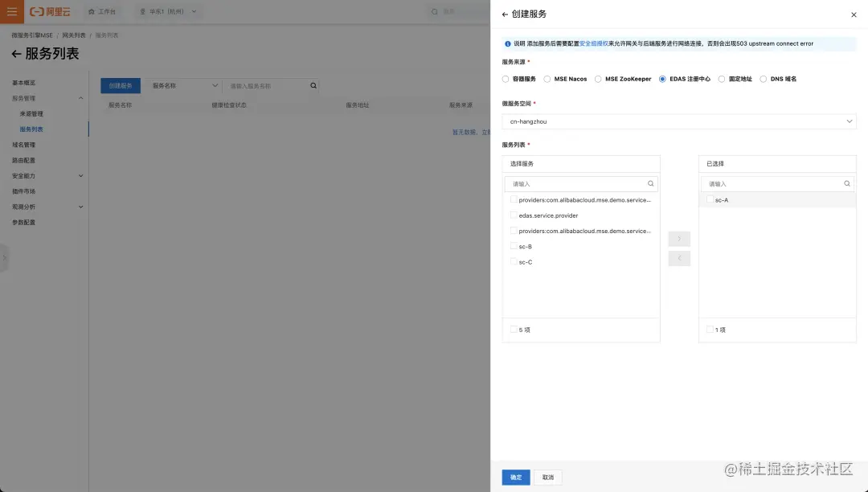The height and width of the screenshot is (492, 868).
Task: Open 来源管理 in the sidebar
Action: click(x=31, y=113)
